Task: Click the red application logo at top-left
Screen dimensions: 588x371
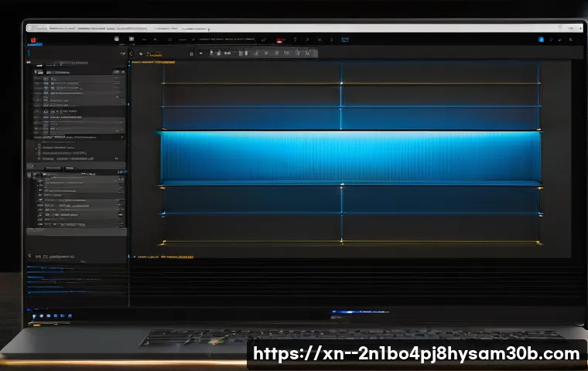Action: tap(32, 39)
